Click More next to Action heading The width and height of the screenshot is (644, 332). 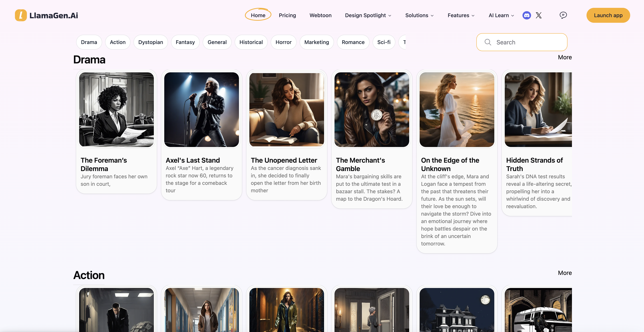(564, 273)
